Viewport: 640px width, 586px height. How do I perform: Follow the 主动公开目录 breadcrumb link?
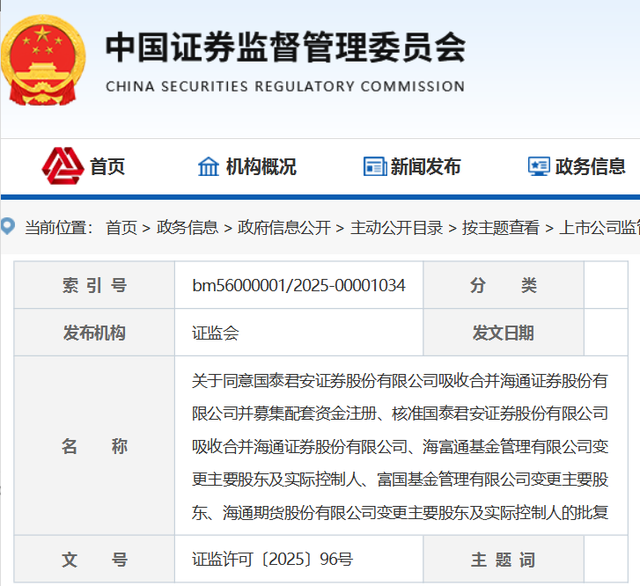(396, 227)
